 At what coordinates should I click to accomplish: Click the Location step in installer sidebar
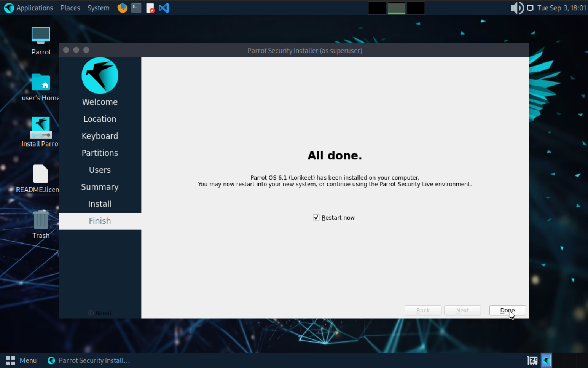point(100,119)
